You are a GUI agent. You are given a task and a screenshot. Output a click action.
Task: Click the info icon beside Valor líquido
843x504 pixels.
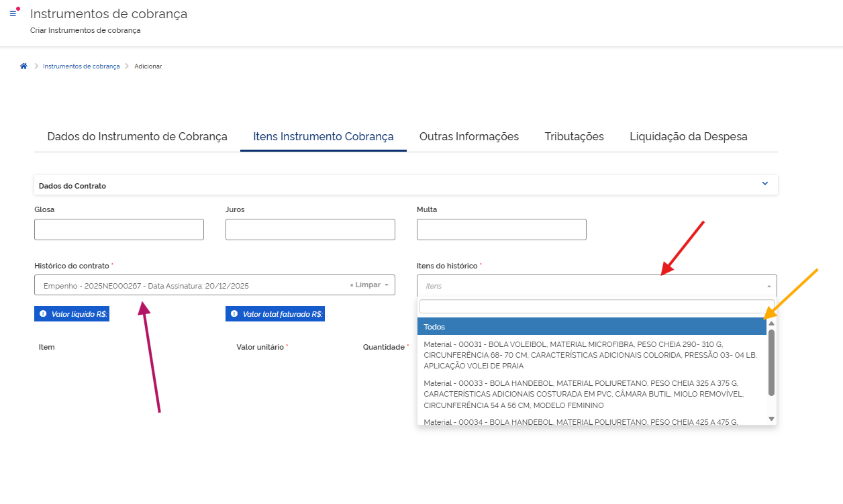[43, 314]
